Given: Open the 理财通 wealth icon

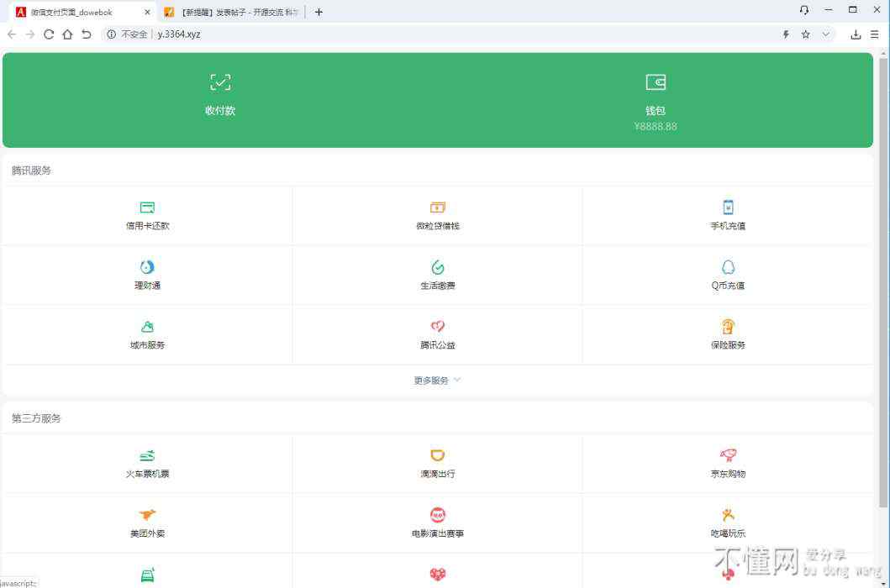Looking at the screenshot, I should [147, 267].
